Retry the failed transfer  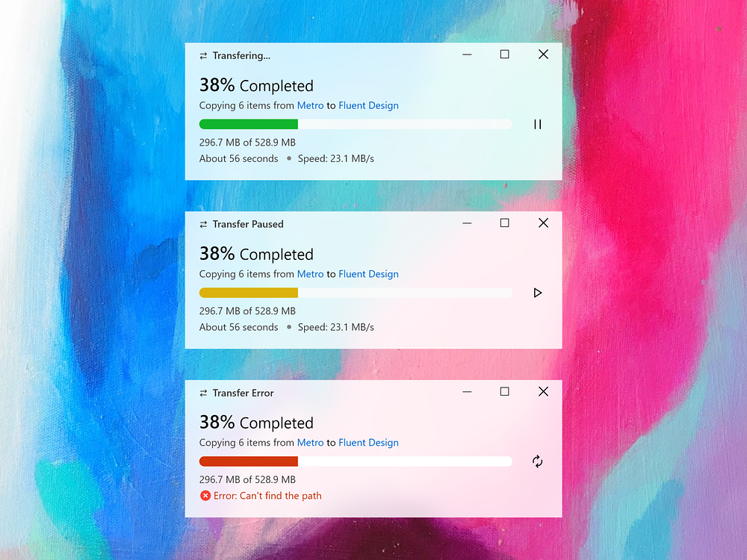(537, 461)
